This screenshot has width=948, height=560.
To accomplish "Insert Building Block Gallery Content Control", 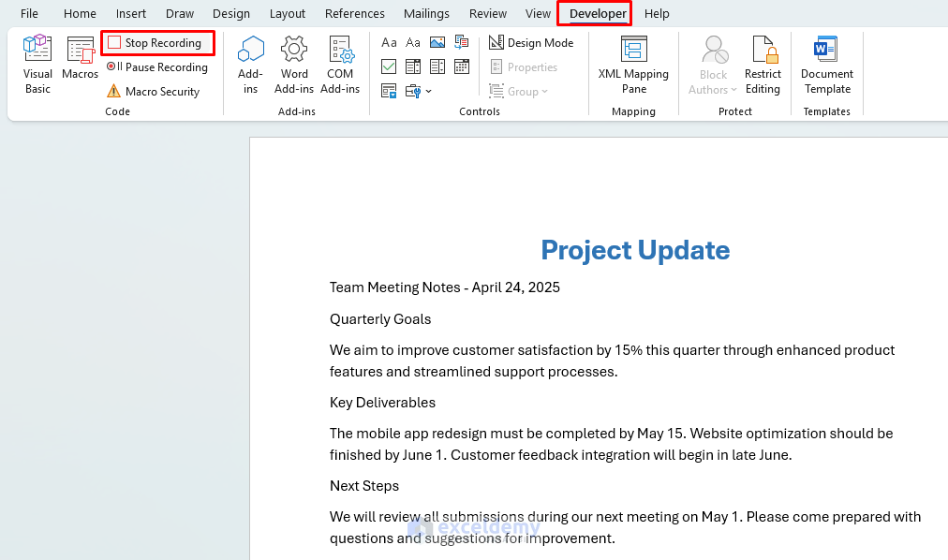I will pyautogui.click(x=461, y=42).
